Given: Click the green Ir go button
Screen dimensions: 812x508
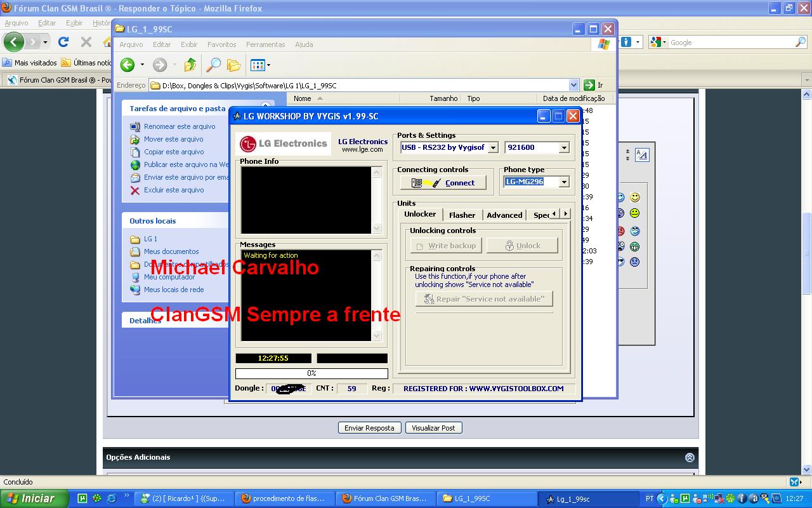Looking at the screenshot, I should click(593, 85).
